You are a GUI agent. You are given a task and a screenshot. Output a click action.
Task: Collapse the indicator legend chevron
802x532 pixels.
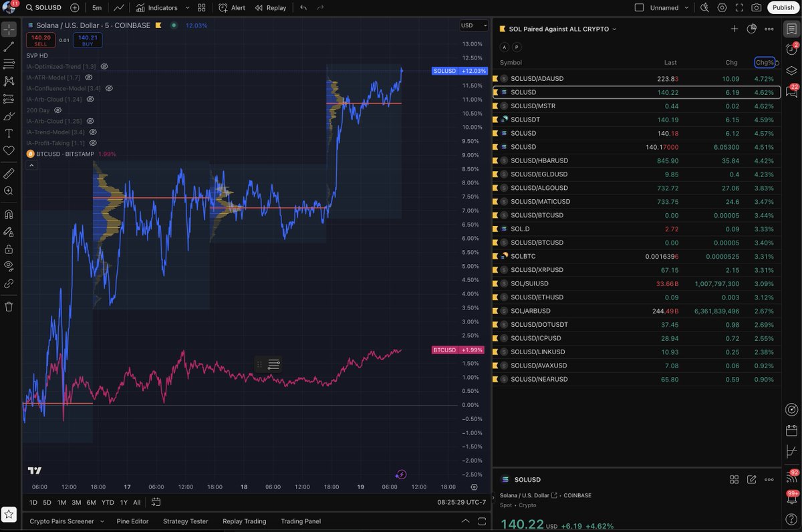pos(31,165)
